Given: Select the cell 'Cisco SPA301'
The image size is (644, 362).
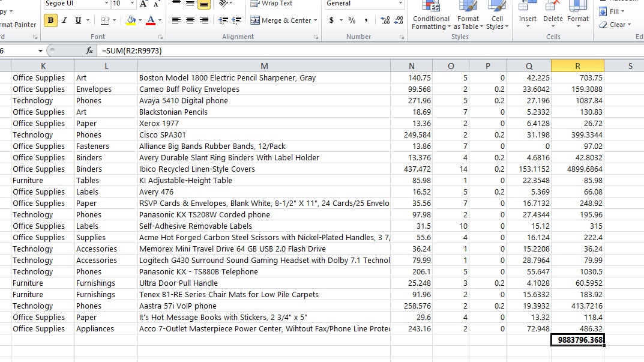Looking at the screenshot, I should click(264, 134).
